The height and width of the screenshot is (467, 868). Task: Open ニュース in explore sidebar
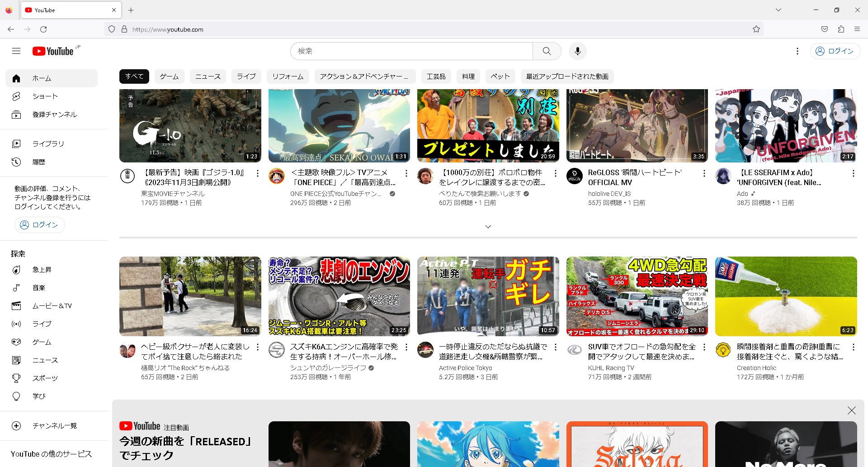pos(52,360)
